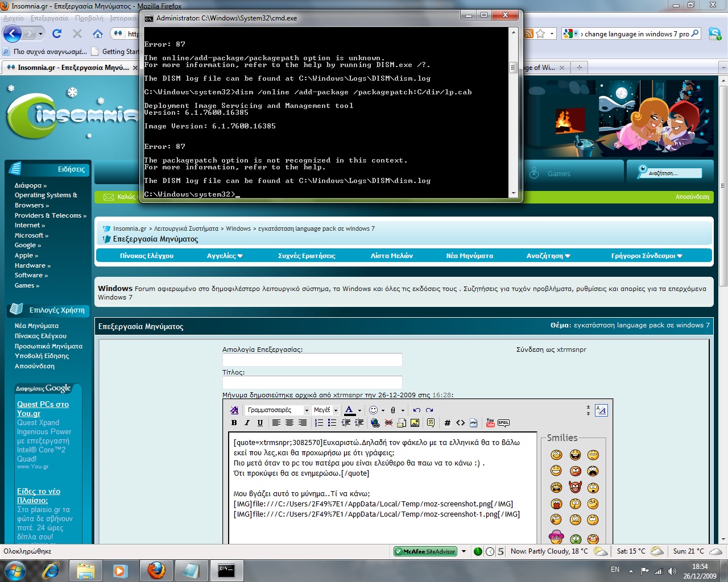The image size is (728, 582).
Task: Open the text color picker swatch
Action: tap(349, 410)
